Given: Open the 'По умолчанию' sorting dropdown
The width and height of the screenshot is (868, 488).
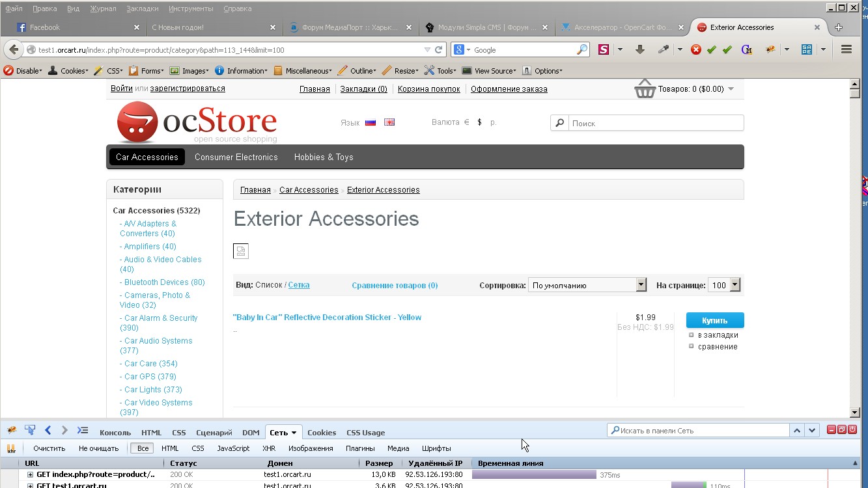Looking at the screenshot, I should click(x=587, y=285).
